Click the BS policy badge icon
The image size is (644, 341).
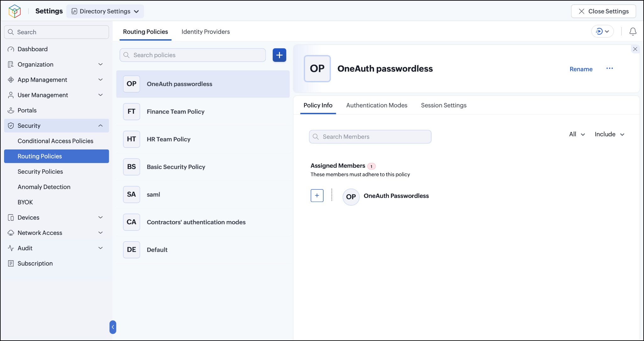(131, 167)
